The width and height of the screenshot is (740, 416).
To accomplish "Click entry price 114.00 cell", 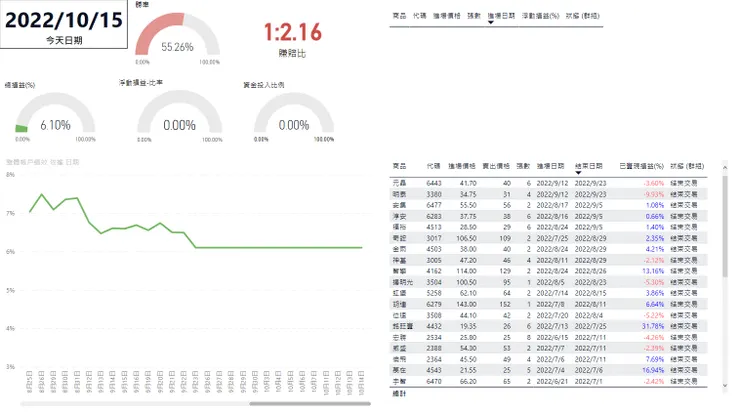I will tap(466, 271).
